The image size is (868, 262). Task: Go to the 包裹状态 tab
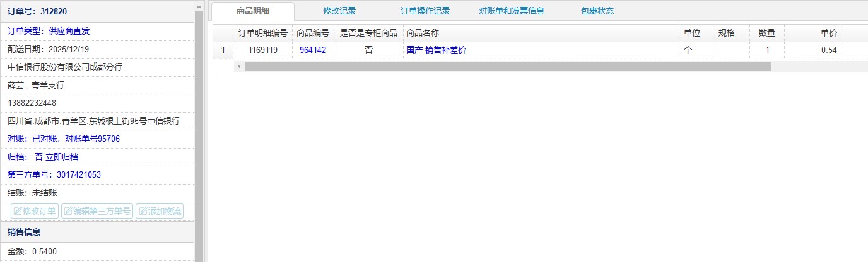click(x=597, y=11)
